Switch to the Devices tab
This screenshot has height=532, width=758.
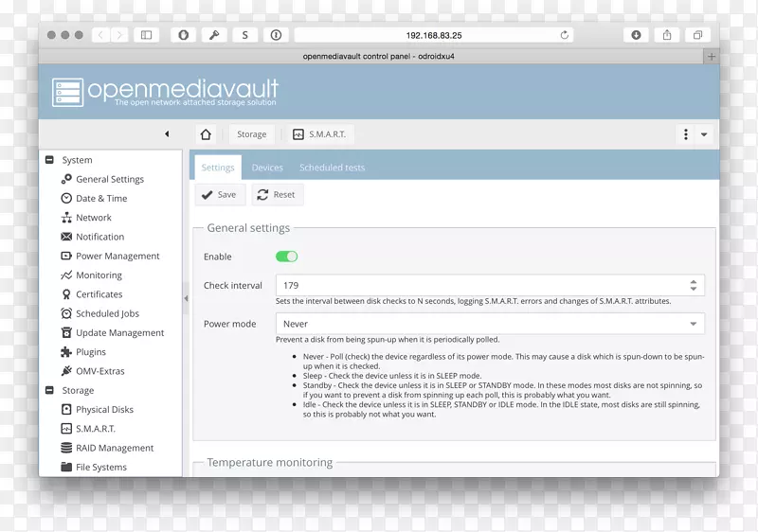coord(267,168)
